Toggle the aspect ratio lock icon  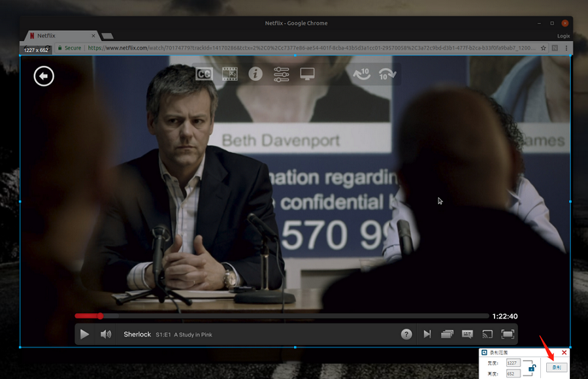(x=532, y=368)
